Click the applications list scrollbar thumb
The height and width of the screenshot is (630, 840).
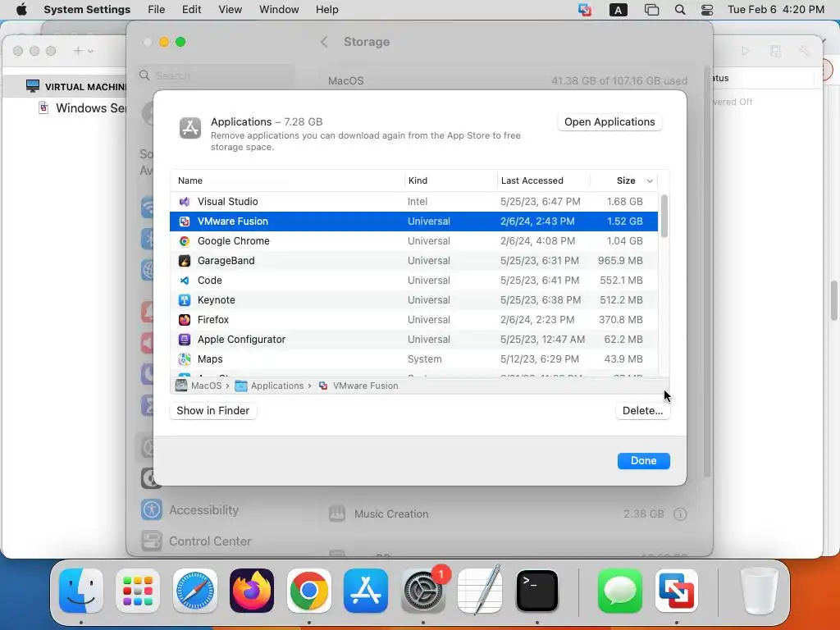(664, 216)
